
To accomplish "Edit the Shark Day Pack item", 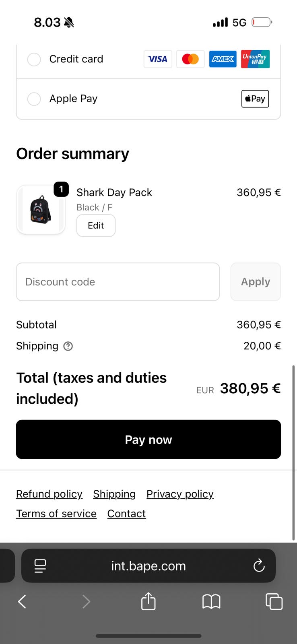I will 96,225.
